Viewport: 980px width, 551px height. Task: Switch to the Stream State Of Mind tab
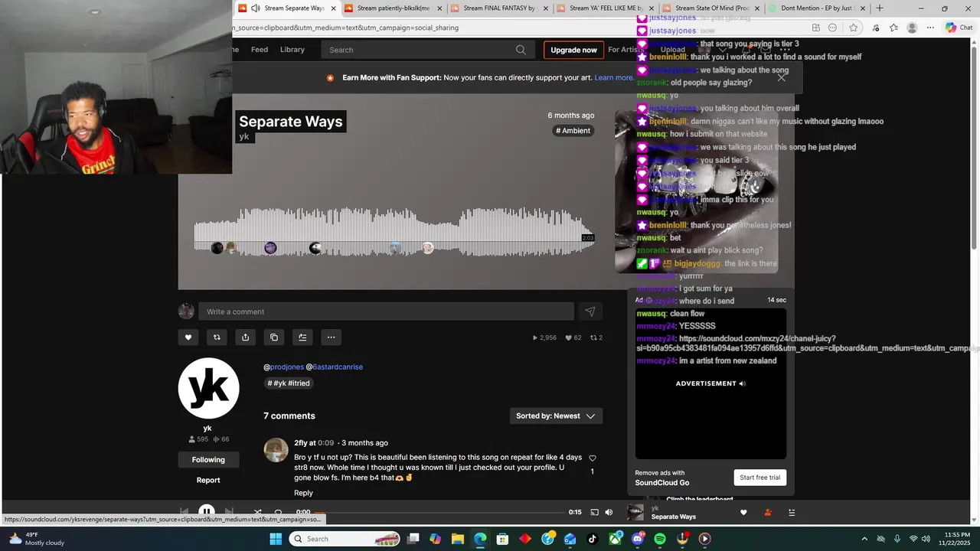[711, 8]
